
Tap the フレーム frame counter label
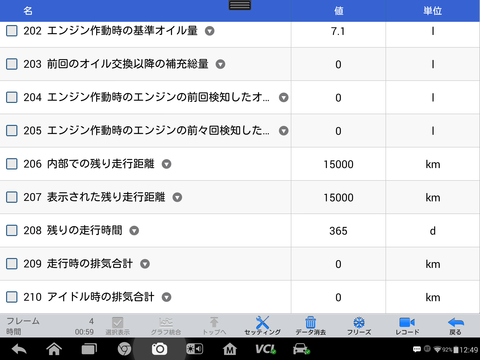(x=23, y=321)
